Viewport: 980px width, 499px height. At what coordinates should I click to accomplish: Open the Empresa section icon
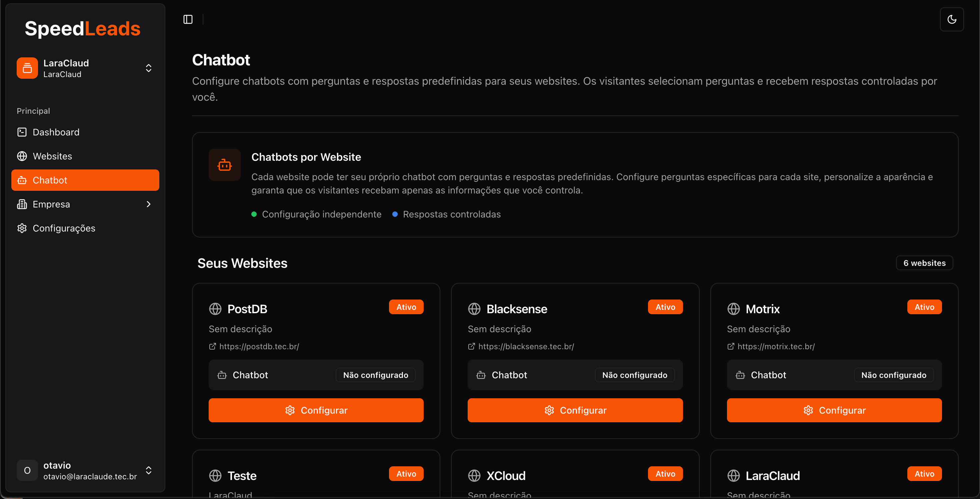pos(22,204)
